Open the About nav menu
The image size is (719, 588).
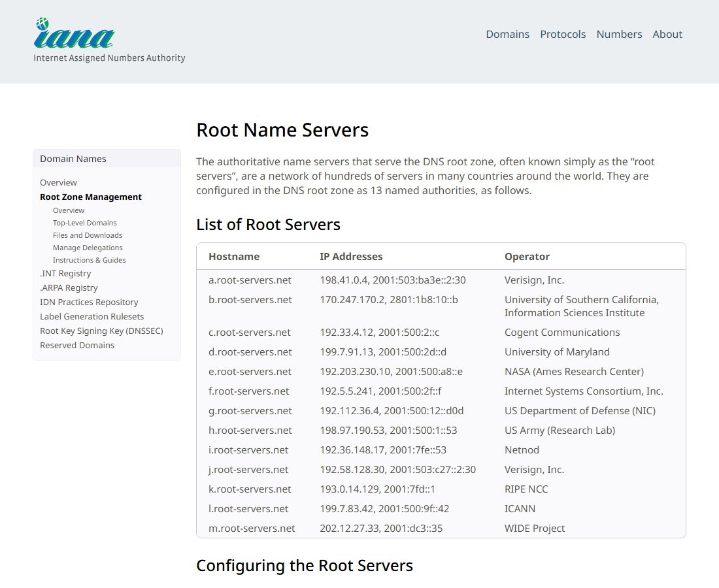click(x=667, y=35)
